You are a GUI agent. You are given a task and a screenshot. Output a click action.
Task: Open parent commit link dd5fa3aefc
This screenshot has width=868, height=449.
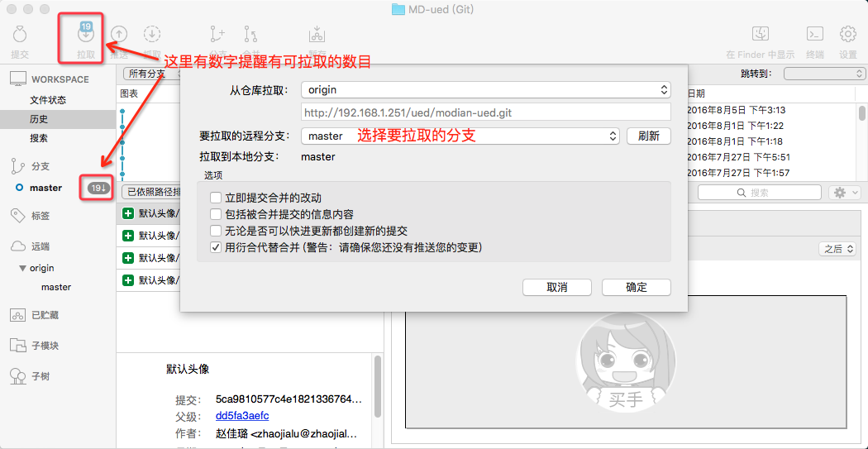(x=242, y=415)
